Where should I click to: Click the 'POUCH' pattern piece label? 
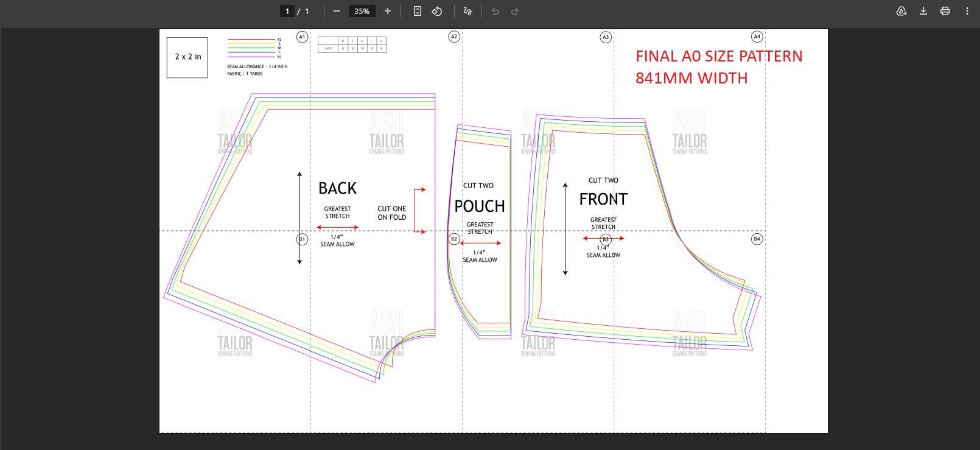(480, 206)
